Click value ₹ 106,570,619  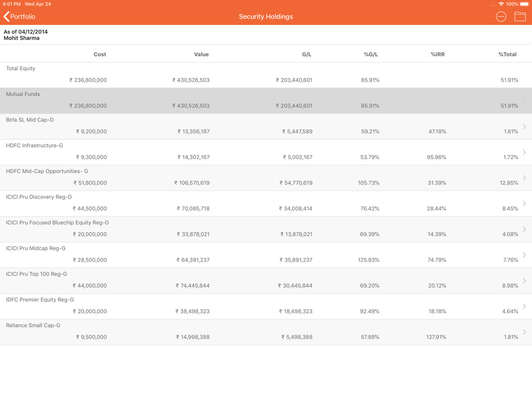coord(192,183)
